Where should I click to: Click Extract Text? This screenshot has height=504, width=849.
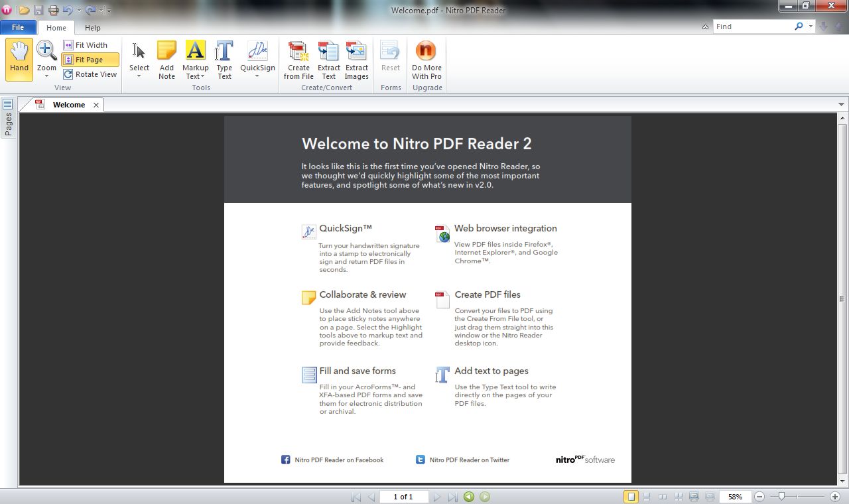tap(329, 60)
